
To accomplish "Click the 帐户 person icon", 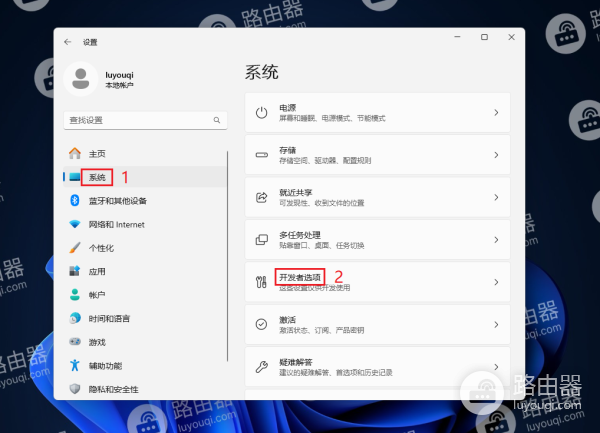I will (x=75, y=295).
